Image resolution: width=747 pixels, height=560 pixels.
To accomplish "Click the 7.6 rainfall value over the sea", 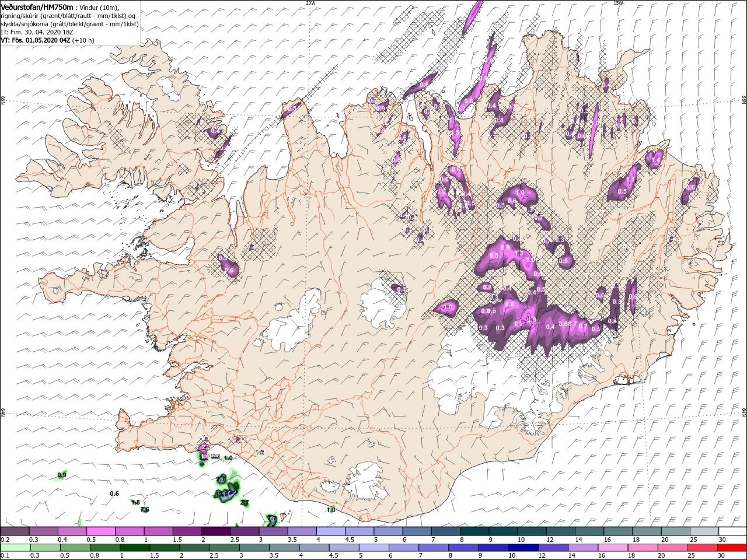I will [x=145, y=509].
